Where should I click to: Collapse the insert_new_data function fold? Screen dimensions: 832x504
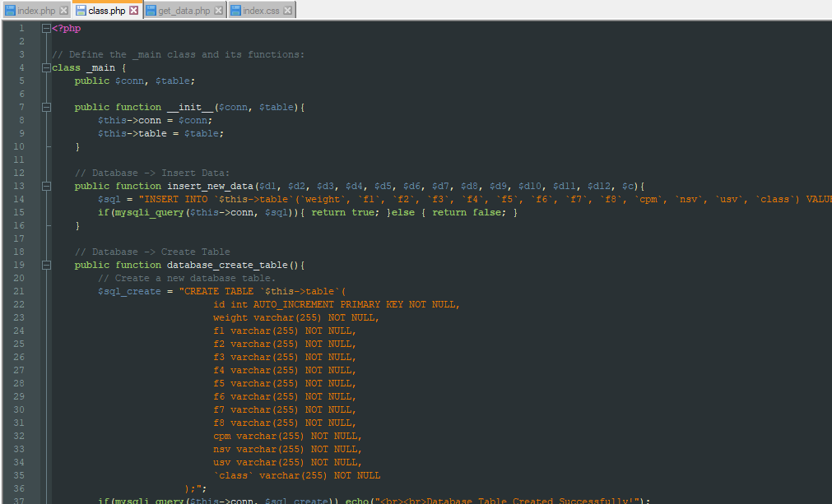tap(46, 186)
